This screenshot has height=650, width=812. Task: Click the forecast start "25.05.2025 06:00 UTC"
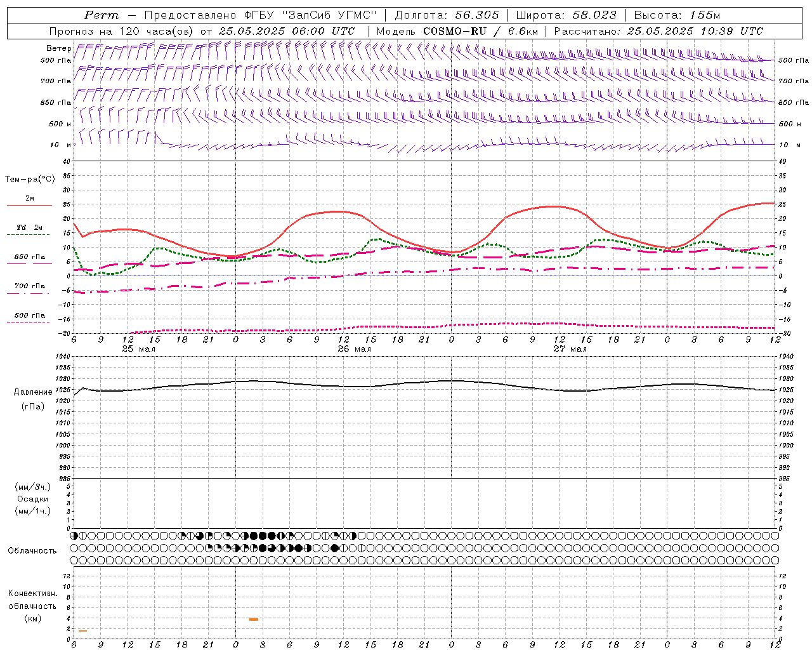click(286, 31)
